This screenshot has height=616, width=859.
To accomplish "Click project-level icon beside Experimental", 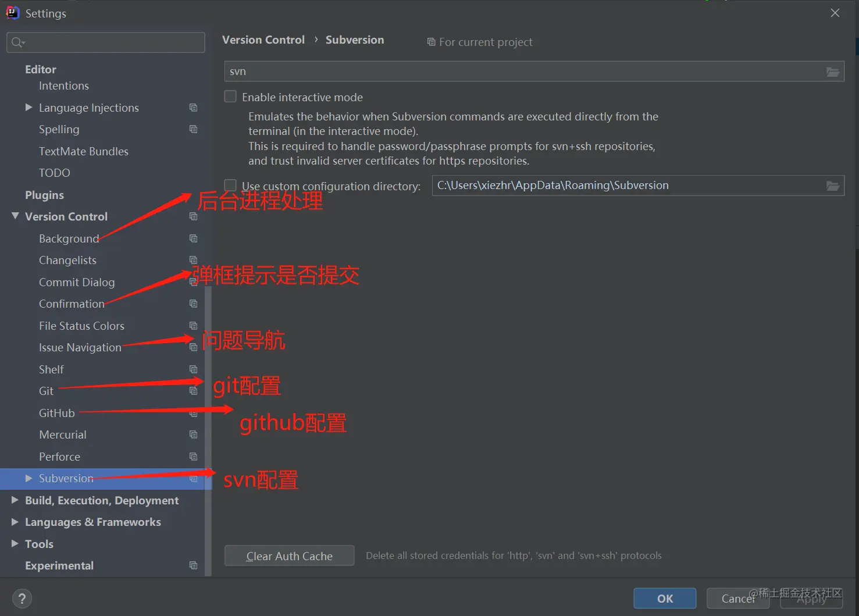I will click(194, 565).
